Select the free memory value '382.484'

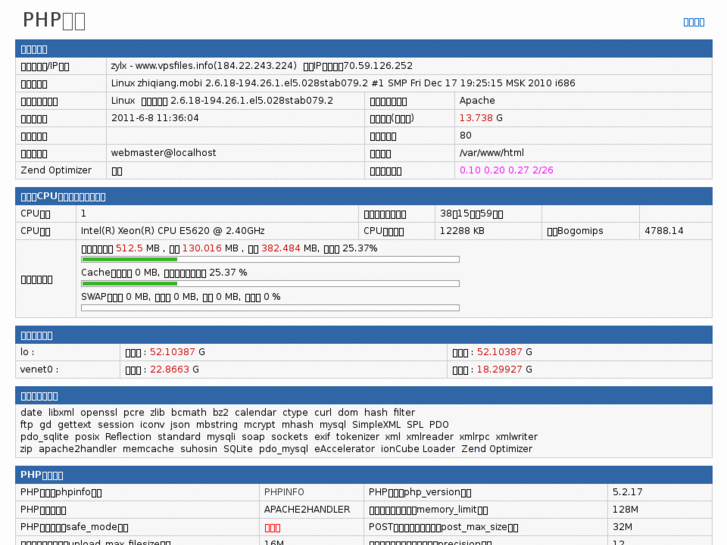[x=281, y=248]
